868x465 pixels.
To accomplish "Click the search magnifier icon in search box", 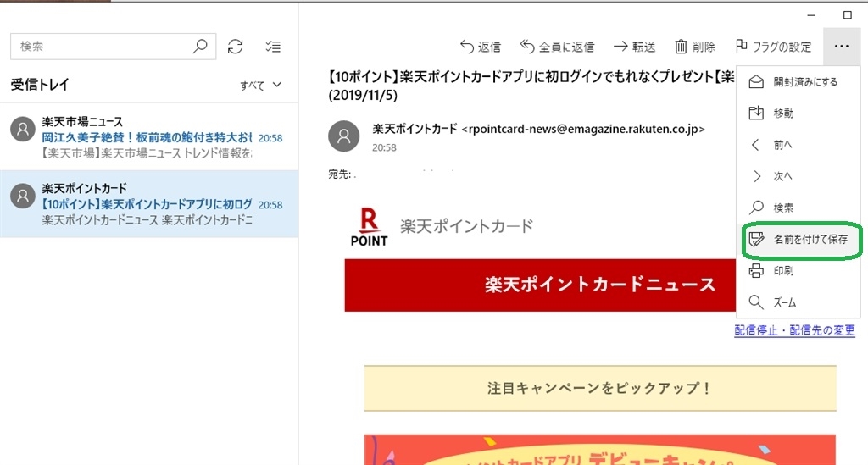I will pyautogui.click(x=200, y=46).
